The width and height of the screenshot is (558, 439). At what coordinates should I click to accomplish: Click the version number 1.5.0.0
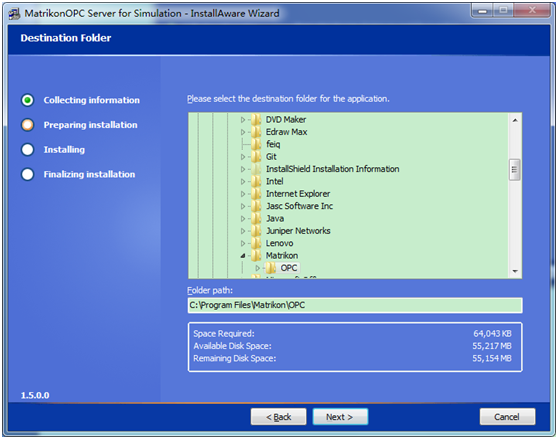click(x=35, y=395)
